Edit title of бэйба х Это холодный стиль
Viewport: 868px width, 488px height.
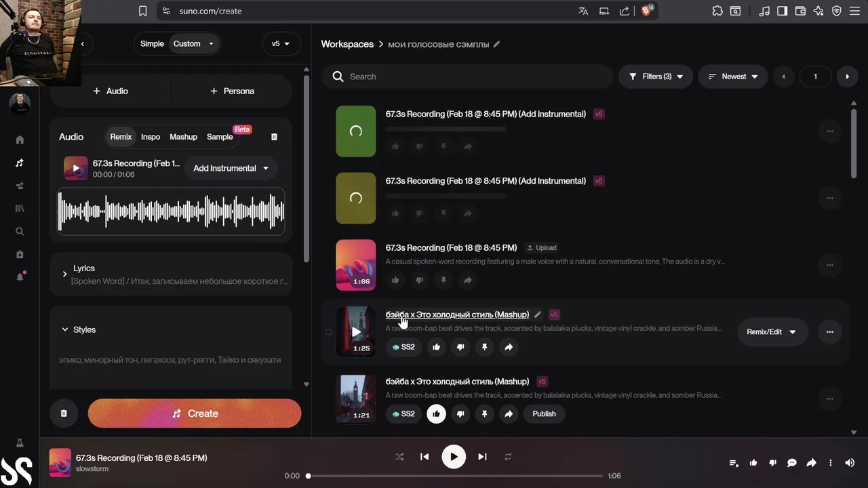[538, 314]
